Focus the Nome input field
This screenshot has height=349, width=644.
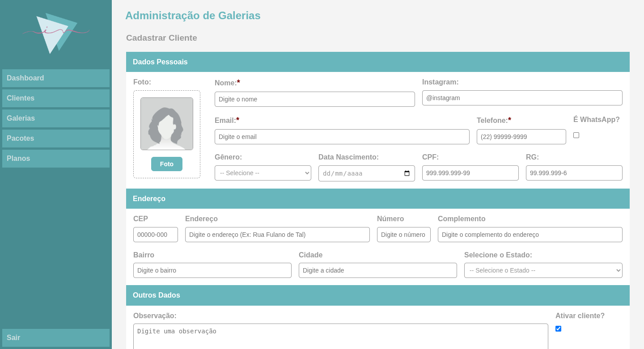point(315,99)
